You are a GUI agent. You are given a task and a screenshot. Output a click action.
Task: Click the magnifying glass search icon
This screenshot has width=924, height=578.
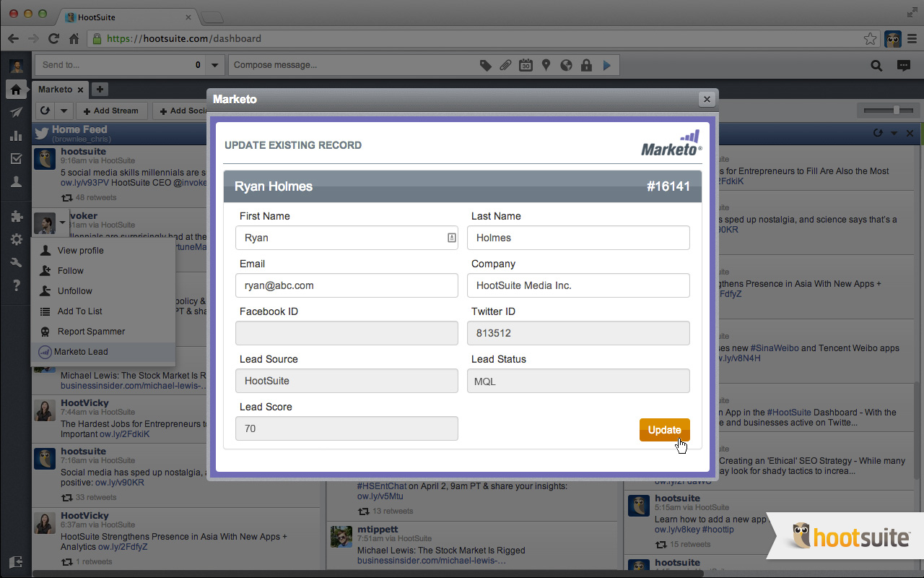(x=876, y=66)
